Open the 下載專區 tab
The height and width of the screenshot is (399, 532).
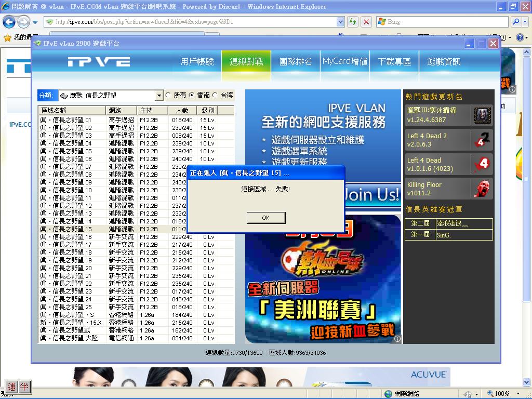pos(394,62)
